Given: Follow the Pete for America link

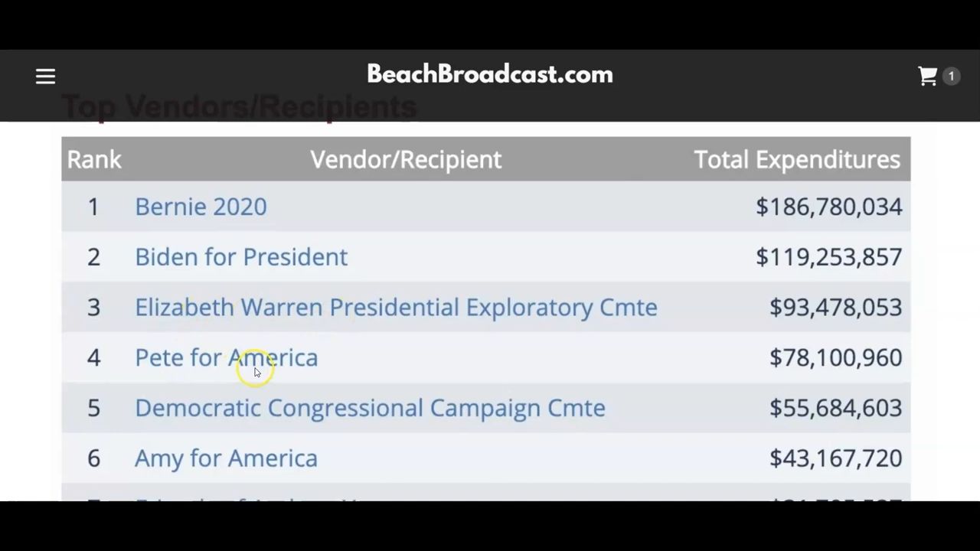Looking at the screenshot, I should 226,357.
